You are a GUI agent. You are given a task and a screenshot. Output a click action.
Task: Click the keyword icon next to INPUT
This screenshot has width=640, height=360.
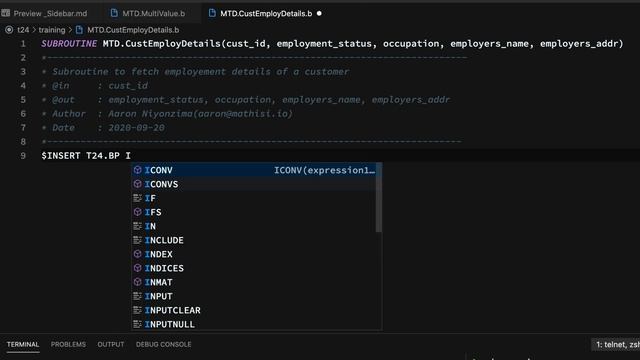point(138,296)
